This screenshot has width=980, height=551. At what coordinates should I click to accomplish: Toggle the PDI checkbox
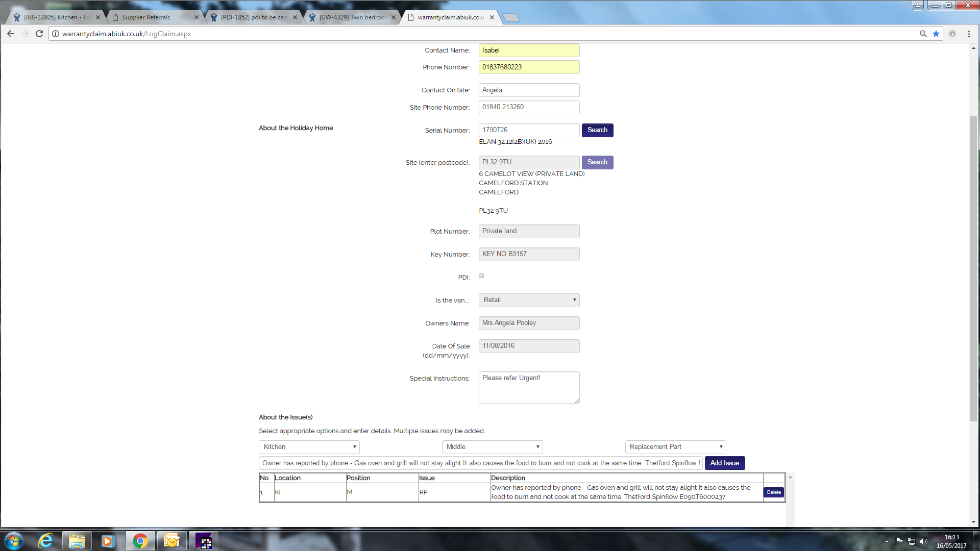[481, 275]
